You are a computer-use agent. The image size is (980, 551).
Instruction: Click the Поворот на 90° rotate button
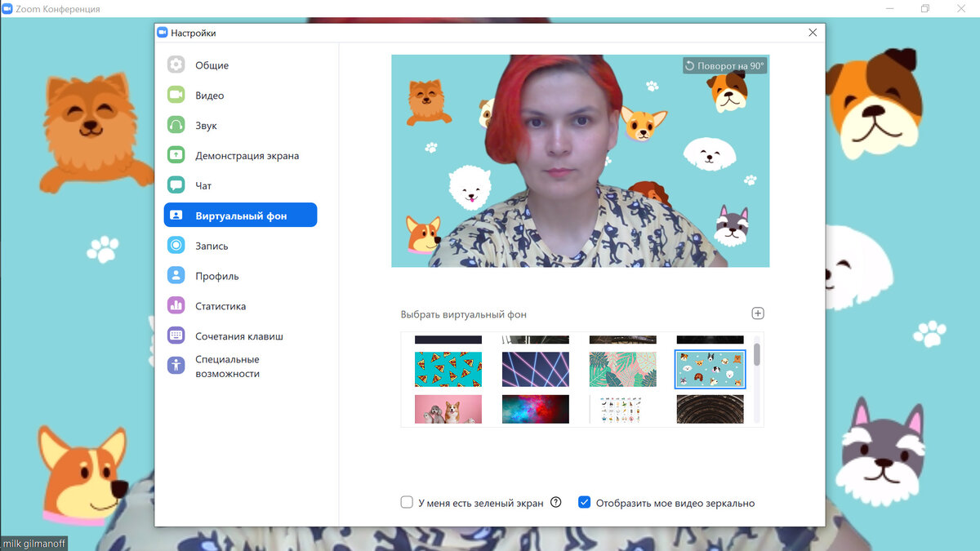pos(724,66)
